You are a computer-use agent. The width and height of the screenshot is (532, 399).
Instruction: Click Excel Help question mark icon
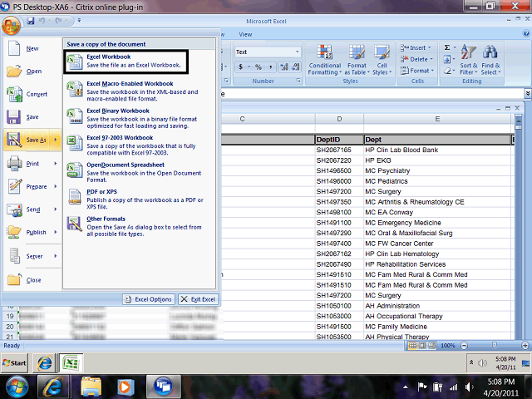pos(526,33)
